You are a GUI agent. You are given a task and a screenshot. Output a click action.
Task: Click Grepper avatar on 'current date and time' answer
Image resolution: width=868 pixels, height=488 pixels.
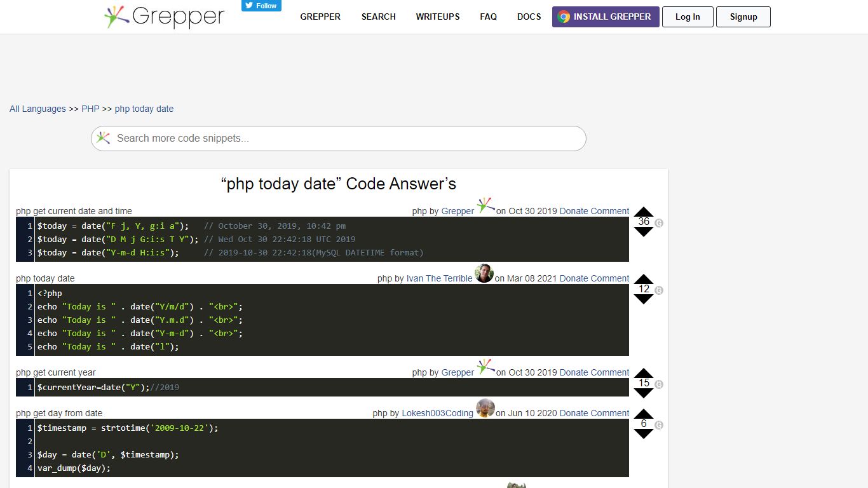(x=485, y=206)
